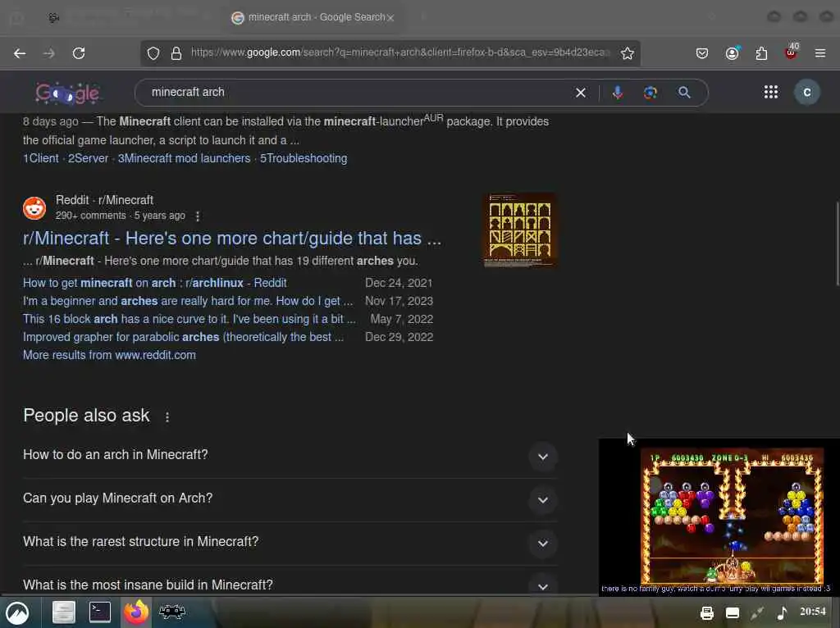Close the minecraft arch tab
The height and width of the screenshot is (628, 840).
point(390,18)
